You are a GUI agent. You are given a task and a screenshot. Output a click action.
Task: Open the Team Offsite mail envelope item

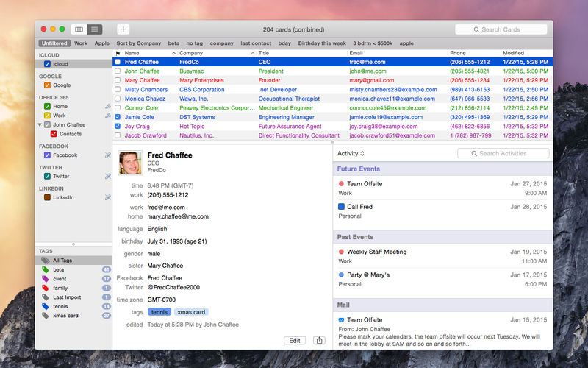(x=341, y=320)
